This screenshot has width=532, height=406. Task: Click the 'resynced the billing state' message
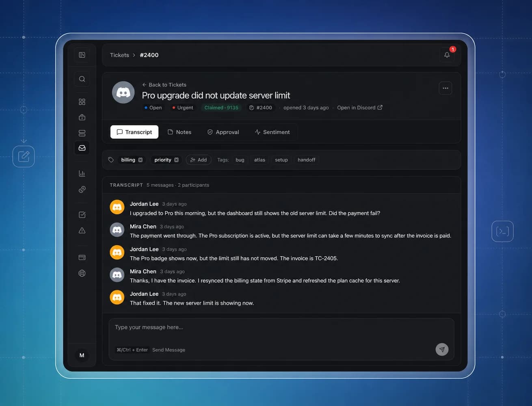click(265, 281)
